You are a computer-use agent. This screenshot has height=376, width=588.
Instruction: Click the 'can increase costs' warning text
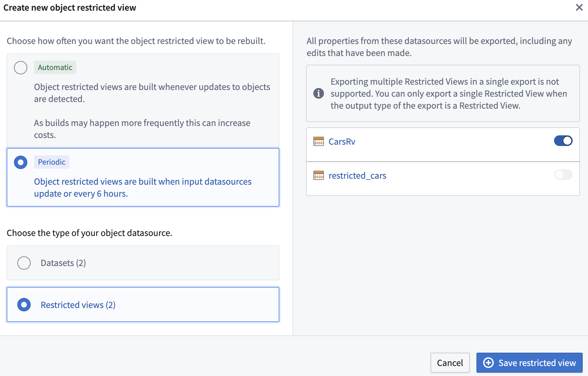pyautogui.click(x=142, y=129)
